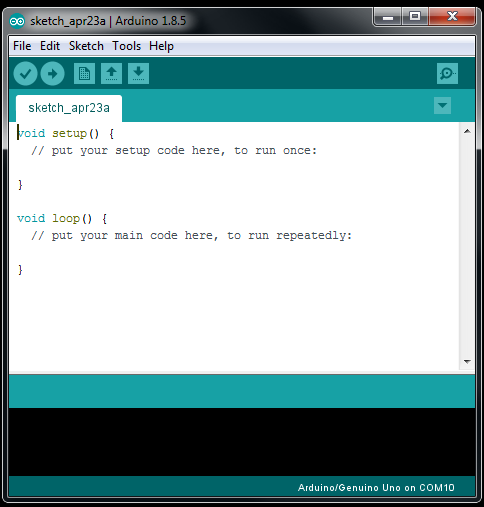This screenshot has width=484, height=507.
Task: Maximize the Arduino window
Action: pyautogui.click(x=415, y=16)
